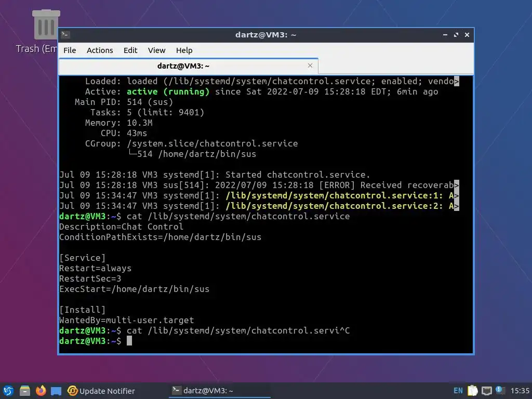Click the 'CPU: 43ms' line
Screen dimensions: 532x399
124,133
